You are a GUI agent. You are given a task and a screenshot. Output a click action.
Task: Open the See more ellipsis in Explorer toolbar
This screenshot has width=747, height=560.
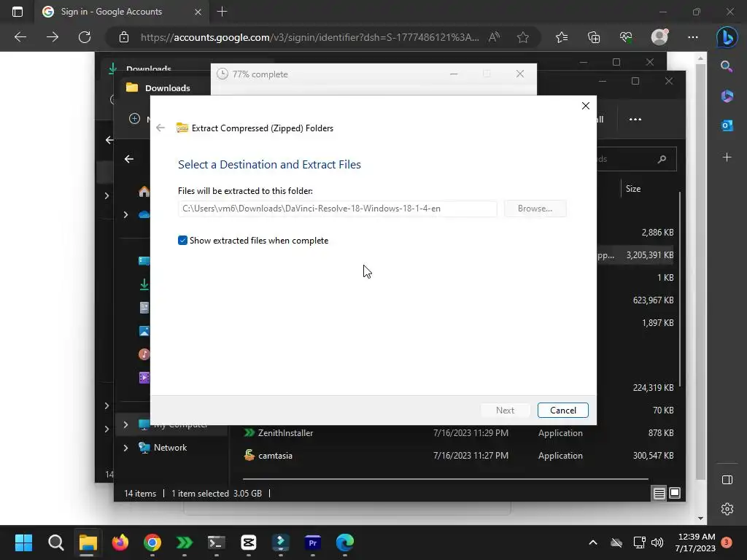click(x=635, y=120)
